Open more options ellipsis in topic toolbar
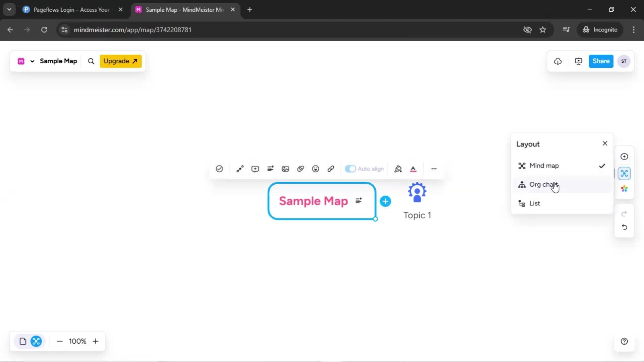 point(434,169)
